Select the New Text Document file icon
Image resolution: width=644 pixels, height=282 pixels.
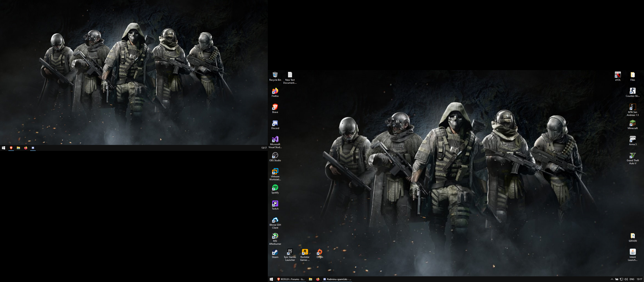pos(290,78)
